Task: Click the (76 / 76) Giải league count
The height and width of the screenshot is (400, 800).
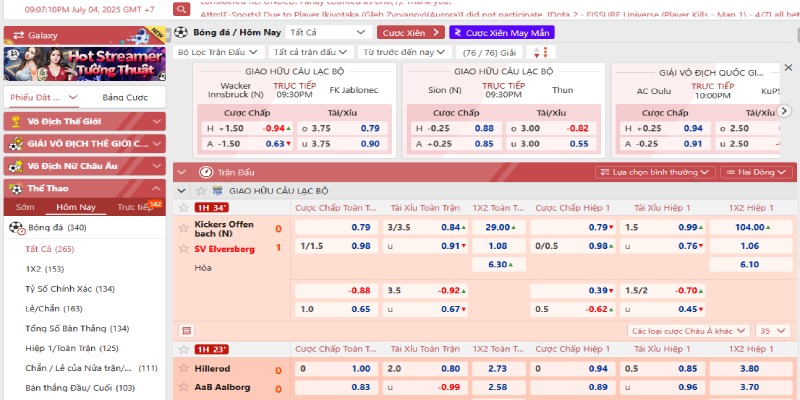Action: coord(489,52)
